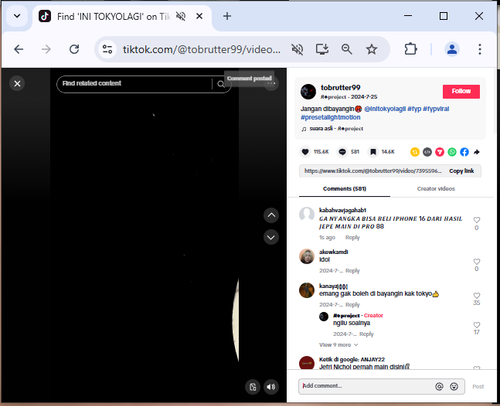The height and width of the screenshot is (406, 500).
Task: Mute the video with the speaker icon
Action: coord(271,387)
